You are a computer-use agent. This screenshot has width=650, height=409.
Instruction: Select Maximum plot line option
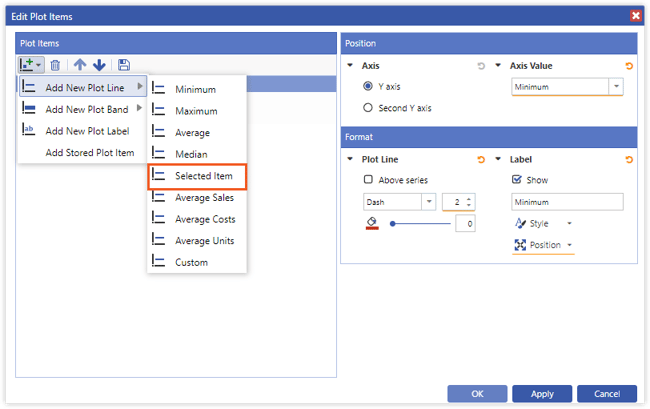coord(197,111)
